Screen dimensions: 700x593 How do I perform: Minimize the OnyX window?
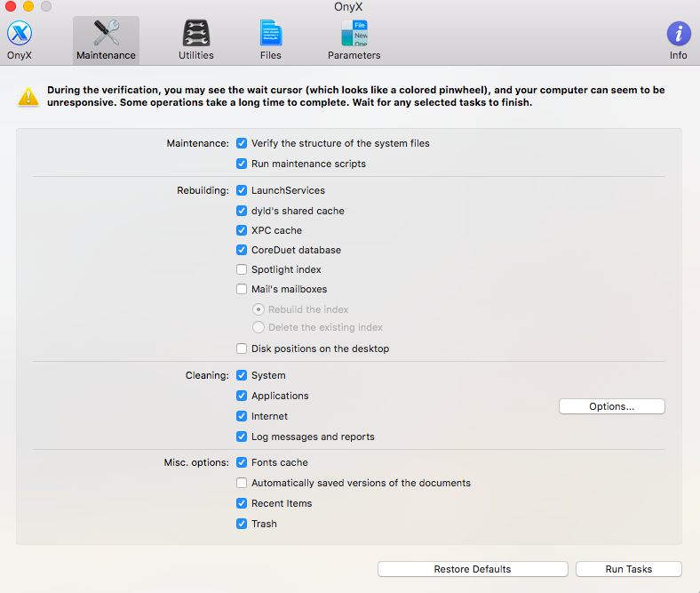point(28,6)
